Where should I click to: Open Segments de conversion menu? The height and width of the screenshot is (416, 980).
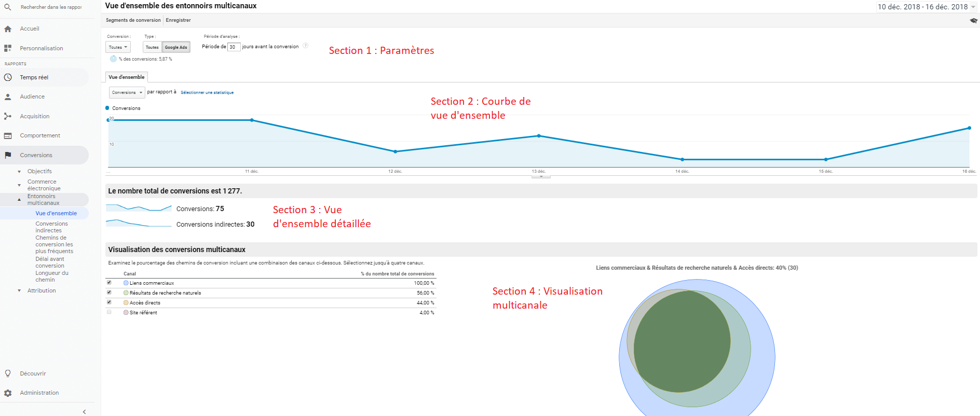pos(133,20)
